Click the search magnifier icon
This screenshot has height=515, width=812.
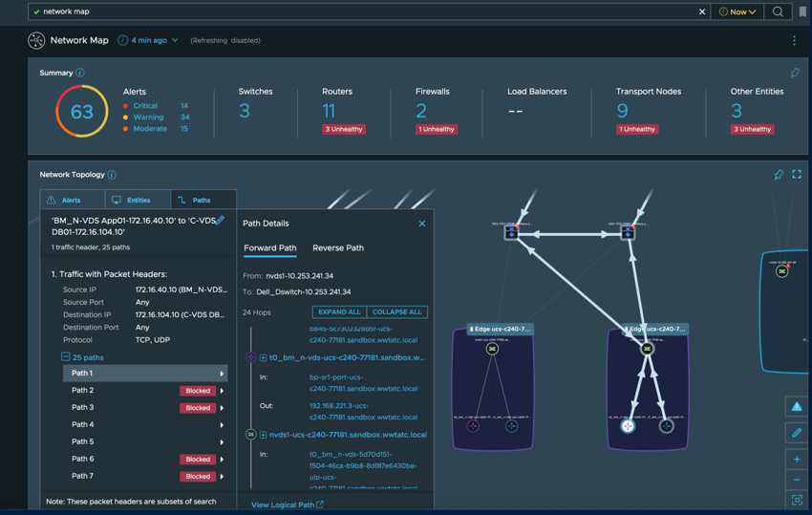coord(778,11)
